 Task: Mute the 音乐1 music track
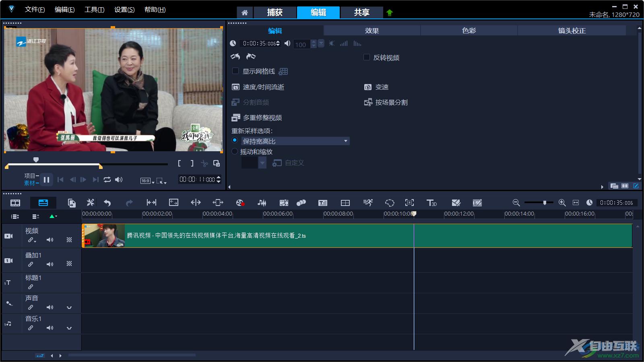[50, 328]
